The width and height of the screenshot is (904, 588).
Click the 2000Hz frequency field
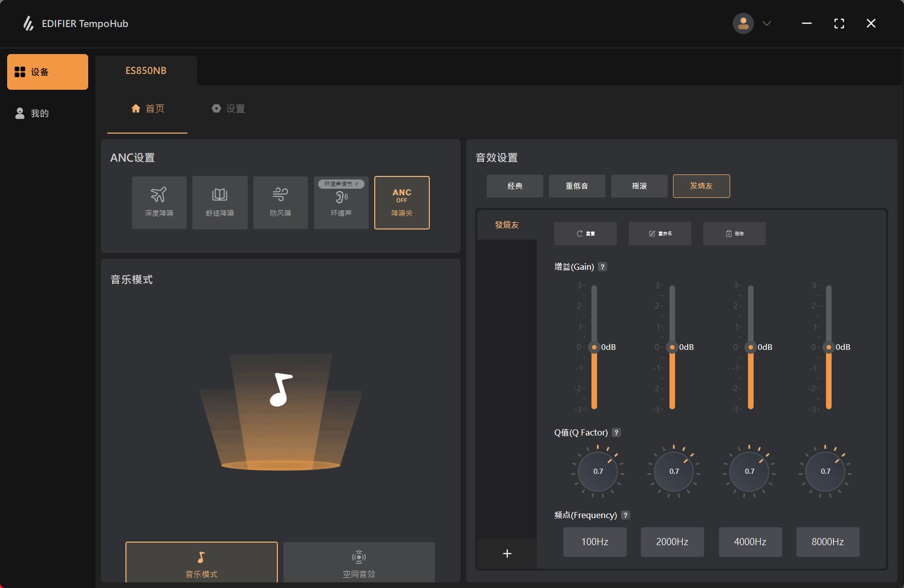point(673,542)
